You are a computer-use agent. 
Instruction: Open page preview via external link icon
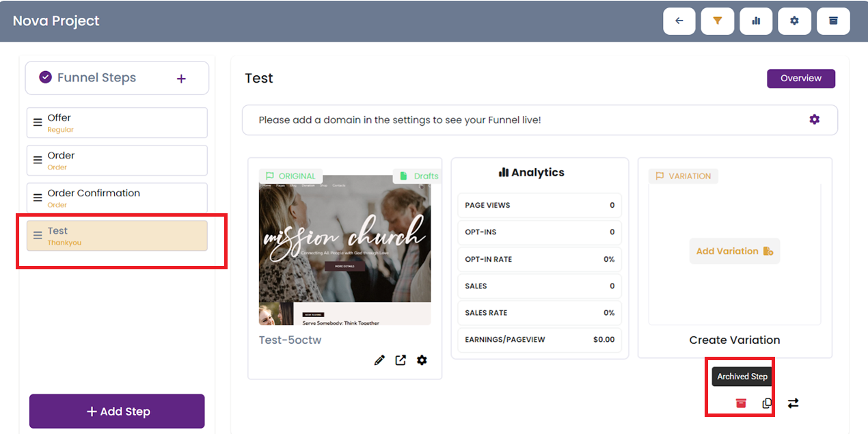[401, 360]
